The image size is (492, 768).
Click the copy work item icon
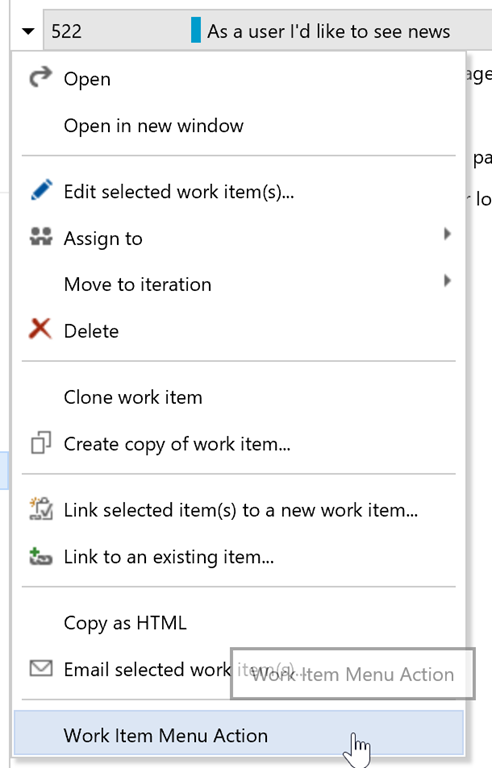(x=41, y=443)
